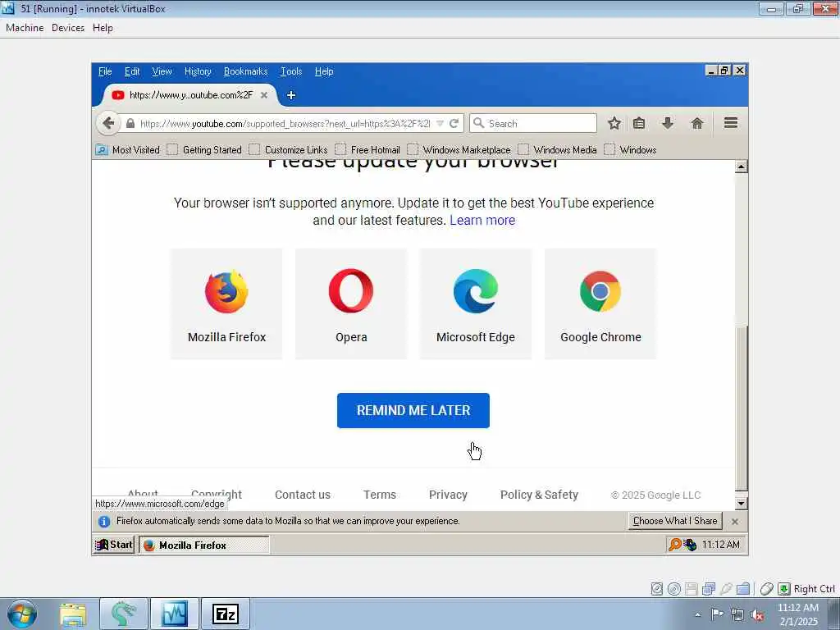Open the Most Visited bookmarks folder
The height and width of the screenshot is (630, 840).
[x=127, y=150]
